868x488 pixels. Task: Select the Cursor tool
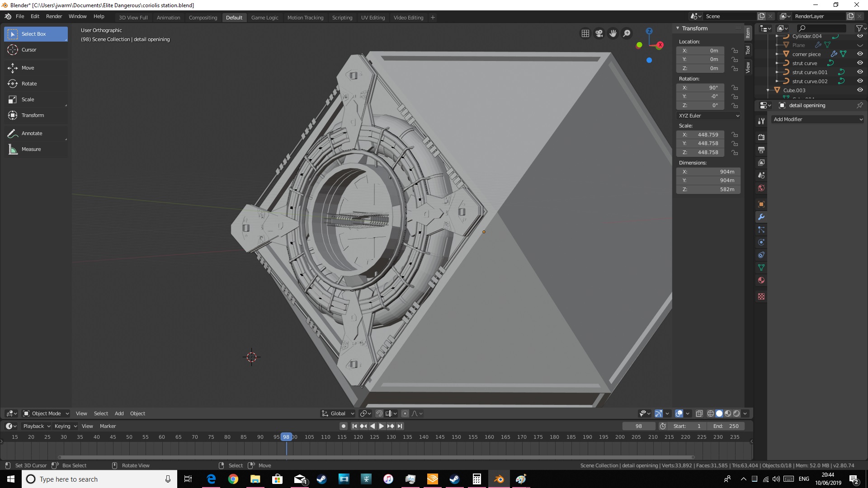click(36, 50)
